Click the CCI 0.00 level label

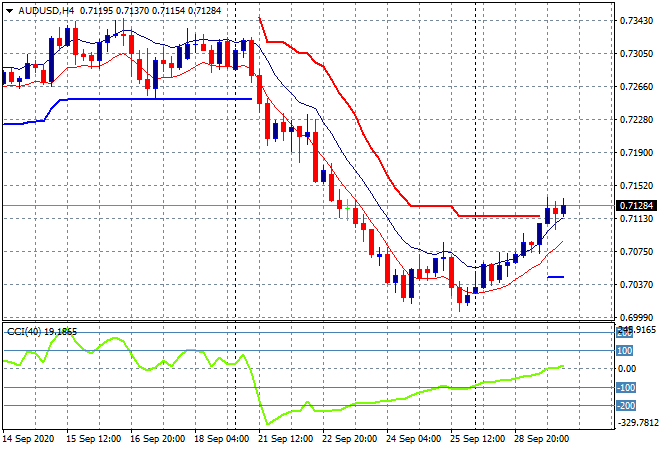coord(627,369)
